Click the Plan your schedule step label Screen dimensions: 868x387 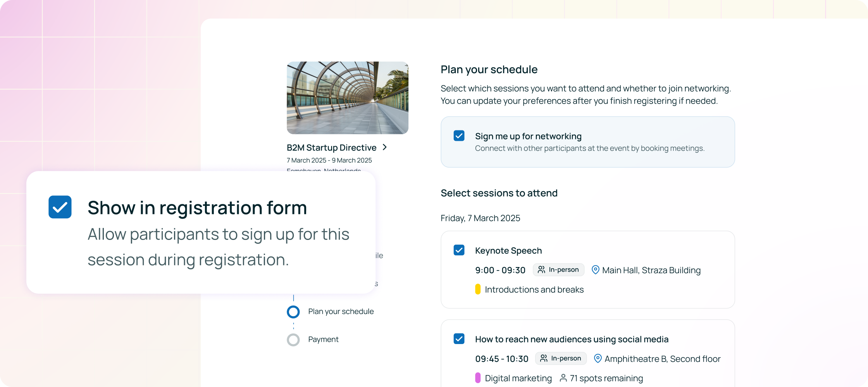coord(341,312)
